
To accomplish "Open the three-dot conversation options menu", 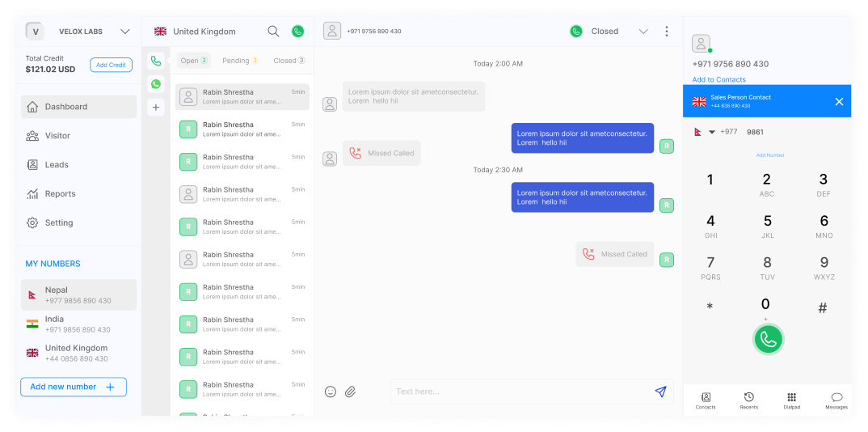I will pyautogui.click(x=667, y=32).
